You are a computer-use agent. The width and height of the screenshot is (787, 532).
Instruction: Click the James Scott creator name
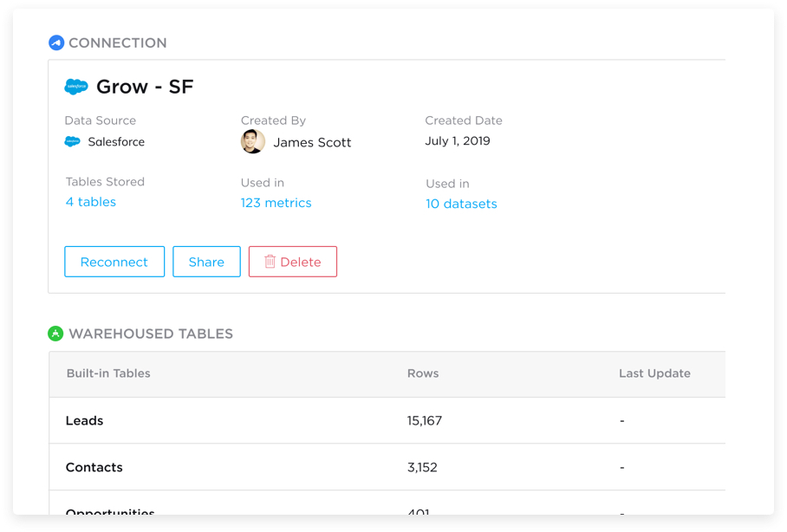coord(312,143)
